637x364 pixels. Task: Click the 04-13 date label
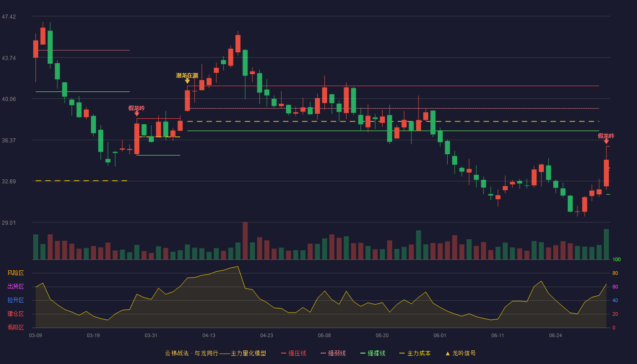tap(209, 335)
